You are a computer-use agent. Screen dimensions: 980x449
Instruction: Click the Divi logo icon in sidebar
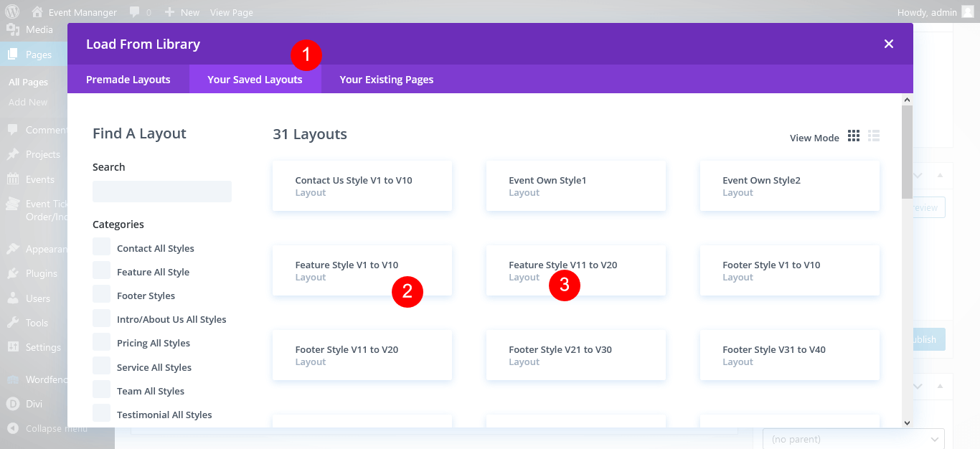click(x=13, y=403)
